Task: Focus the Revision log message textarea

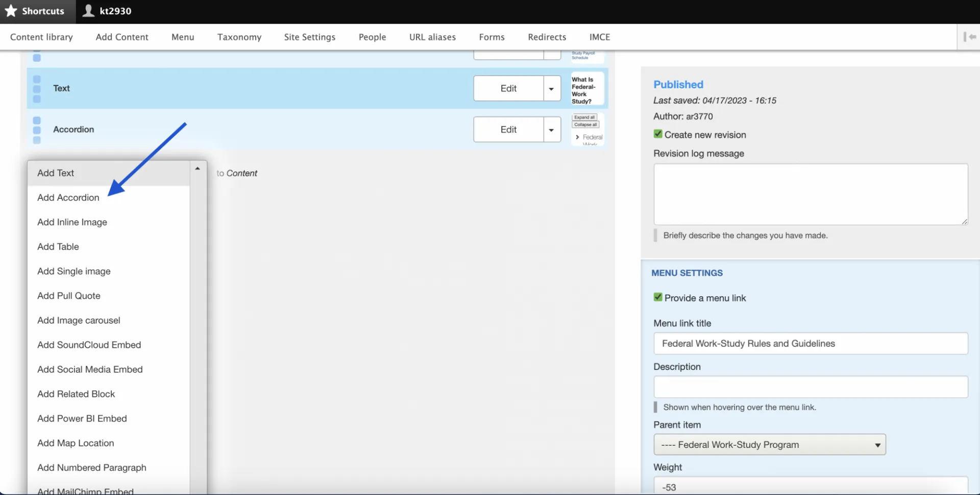Action: click(x=811, y=194)
